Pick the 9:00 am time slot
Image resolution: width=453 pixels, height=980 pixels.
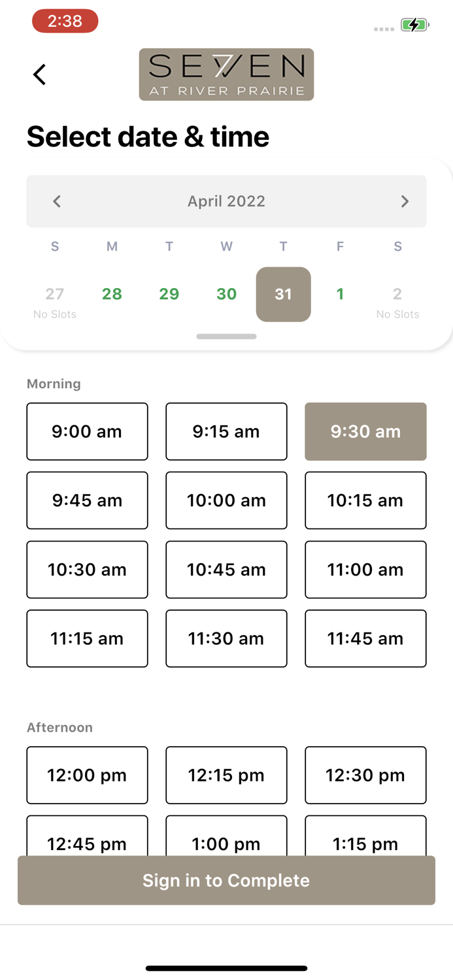(87, 431)
